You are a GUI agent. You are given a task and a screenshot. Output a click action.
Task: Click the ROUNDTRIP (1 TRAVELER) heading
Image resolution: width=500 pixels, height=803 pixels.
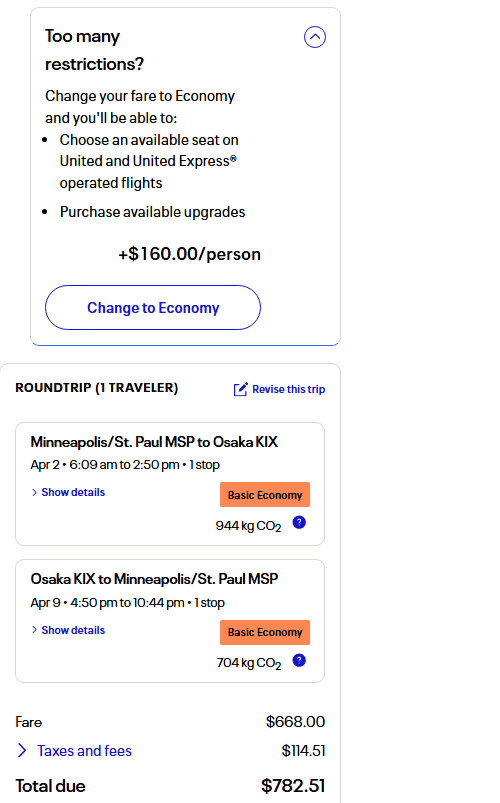pos(97,388)
